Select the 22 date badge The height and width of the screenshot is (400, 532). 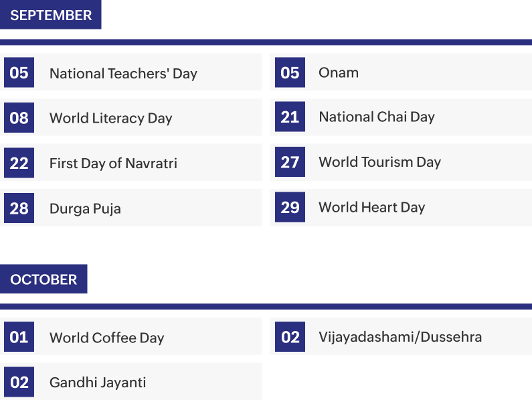pyautogui.click(x=19, y=163)
